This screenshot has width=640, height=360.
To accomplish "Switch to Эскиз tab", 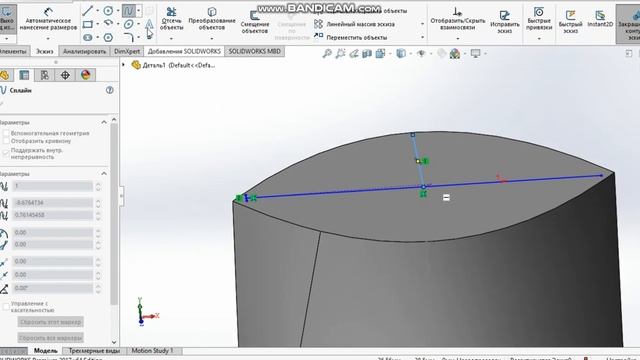I will click(44, 51).
